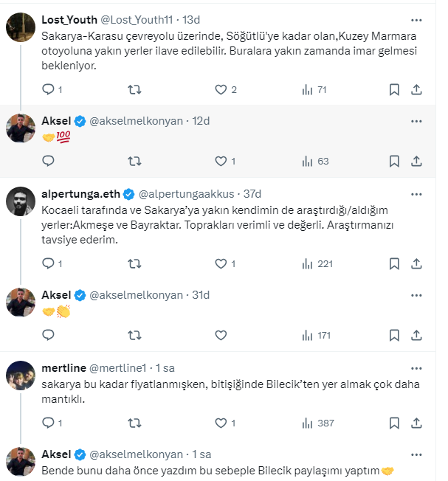448x481 pixels.
Task: Open mertline's profile picture
Action: coord(21,377)
